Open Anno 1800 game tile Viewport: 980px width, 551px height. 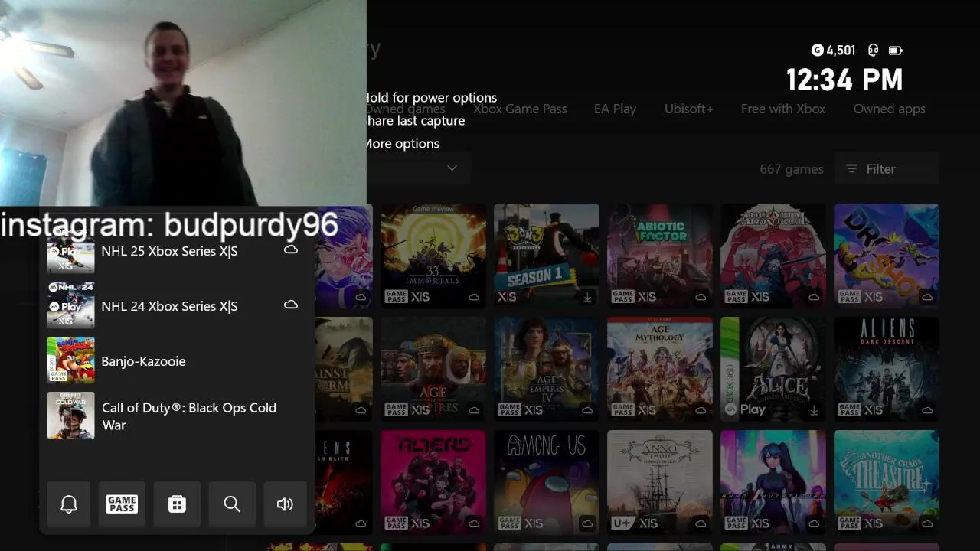[660, 482]
